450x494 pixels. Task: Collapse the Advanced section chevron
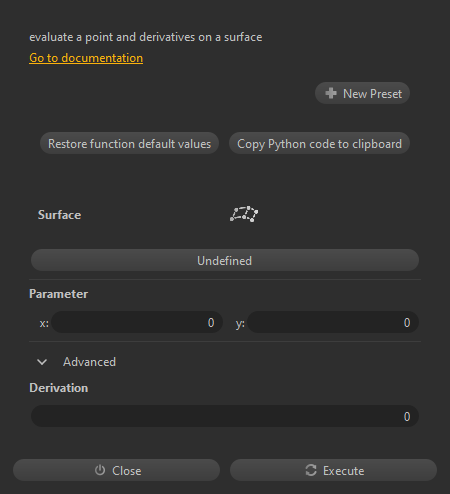42,362
